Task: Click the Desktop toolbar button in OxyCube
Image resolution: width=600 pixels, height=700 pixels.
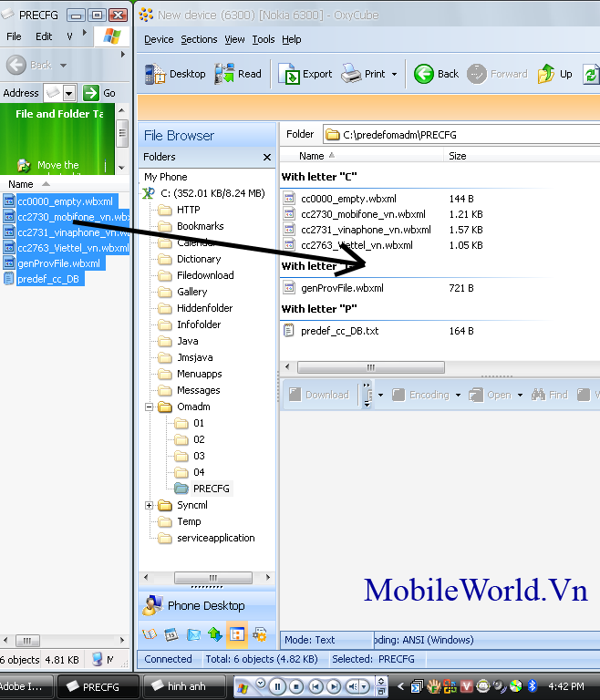Action: pos(175,74)
